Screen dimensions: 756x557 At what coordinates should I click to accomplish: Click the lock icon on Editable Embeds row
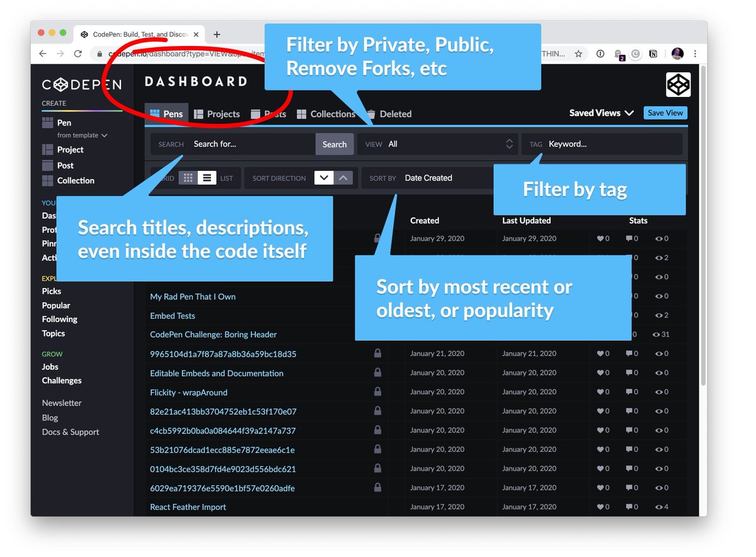pyautogui.click(x=377, y=372)
